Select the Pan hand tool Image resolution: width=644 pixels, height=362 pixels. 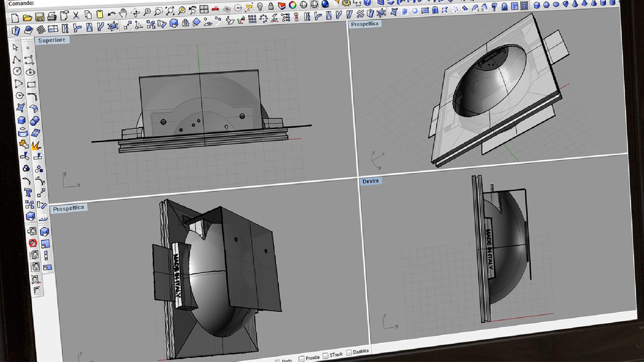[123, 13]
